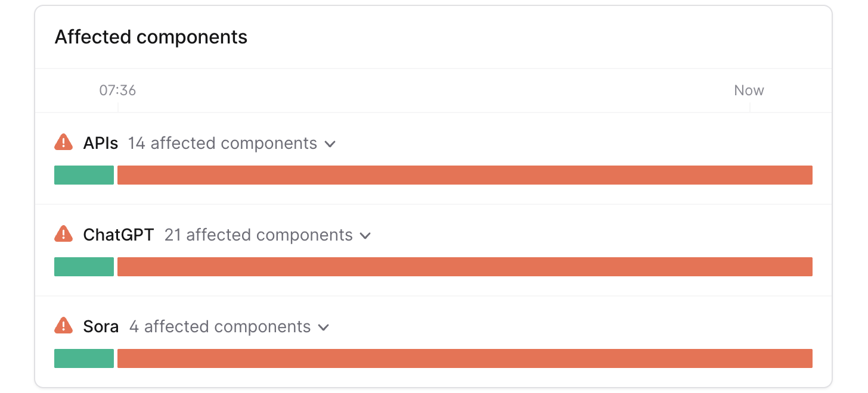The height and width of the screenshot is (393, 868).
Task: Select the APIs component name
Action: coord(101,144)
